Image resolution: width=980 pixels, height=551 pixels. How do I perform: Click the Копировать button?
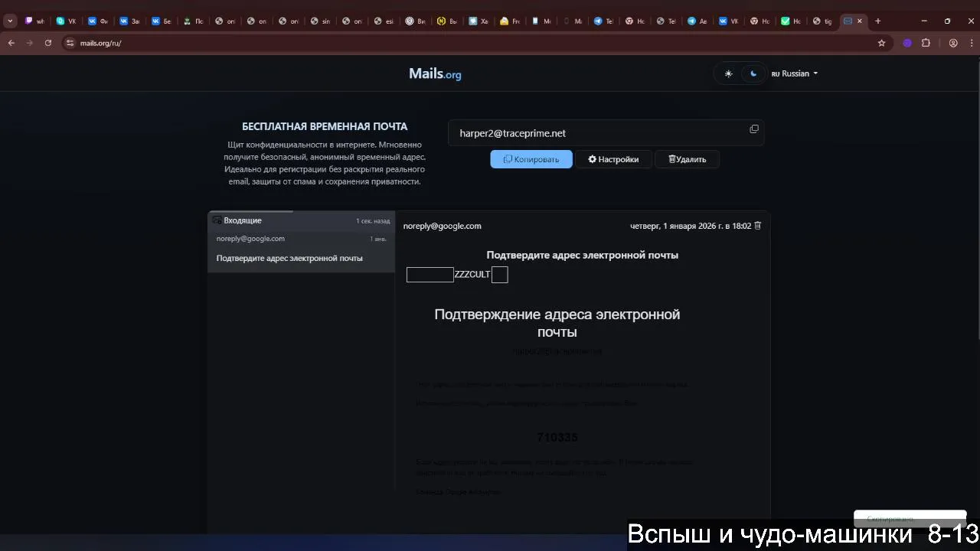click(x=531, y=159)
